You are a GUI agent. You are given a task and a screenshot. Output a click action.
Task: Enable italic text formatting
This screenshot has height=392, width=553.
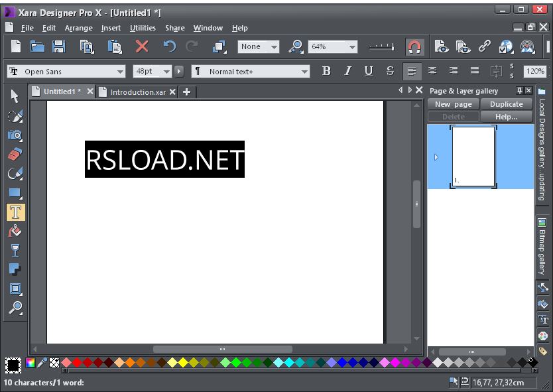347,70
